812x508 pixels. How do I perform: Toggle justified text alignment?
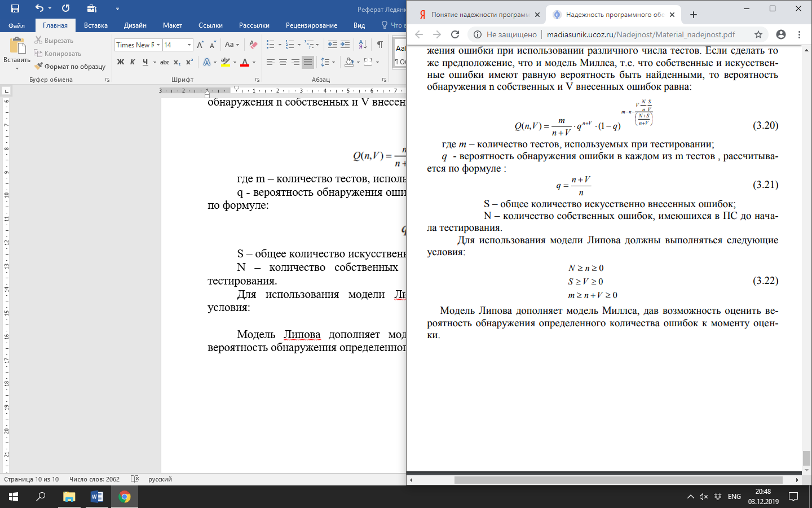(x=308, y=62)
